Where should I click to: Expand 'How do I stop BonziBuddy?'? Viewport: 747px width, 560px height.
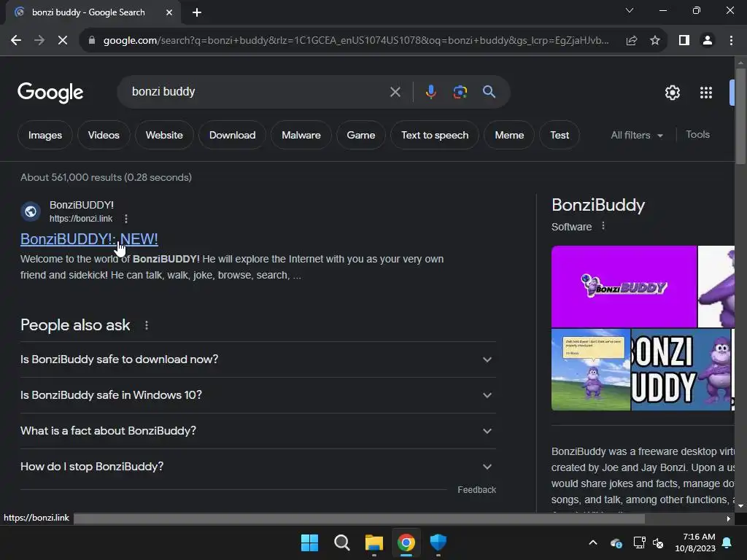258,467
